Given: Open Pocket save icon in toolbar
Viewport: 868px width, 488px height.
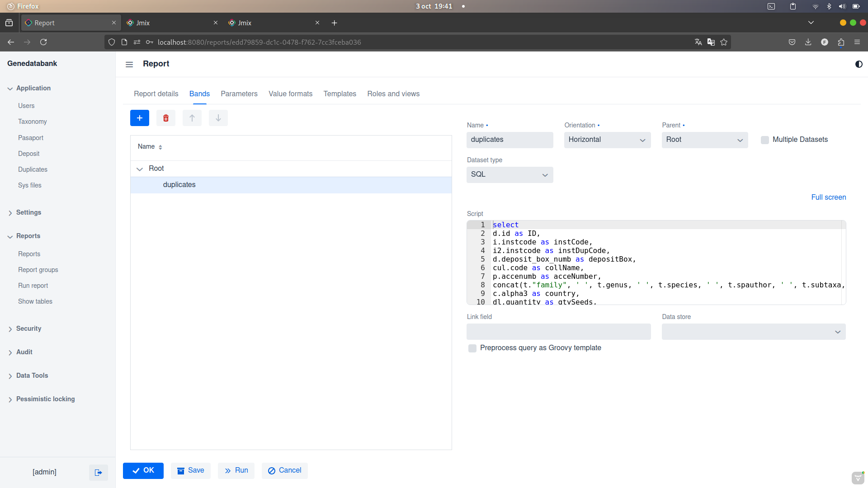Looking at the screenshot, I should point(792,42).
